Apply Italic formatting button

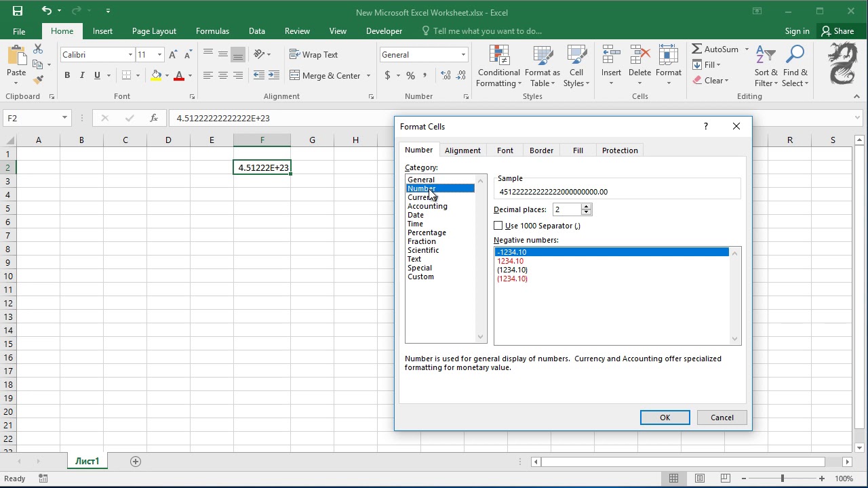coord(82,75)
